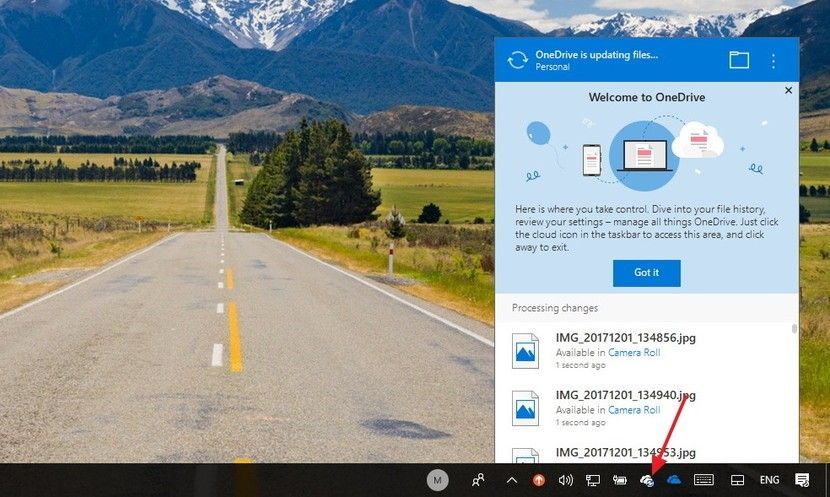Open the network connection tray icon
Screen dimensions: 830x497
pyautogui.click(x=593, y=481)
